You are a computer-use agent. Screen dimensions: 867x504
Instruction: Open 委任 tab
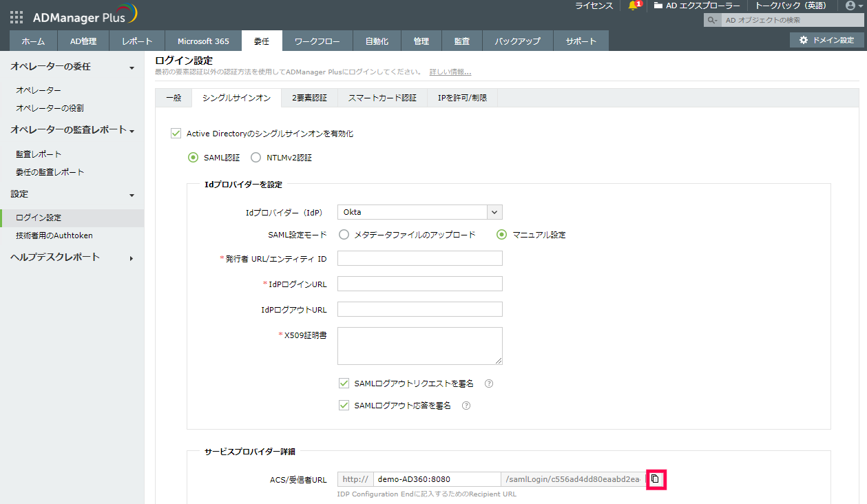[262, 41]
